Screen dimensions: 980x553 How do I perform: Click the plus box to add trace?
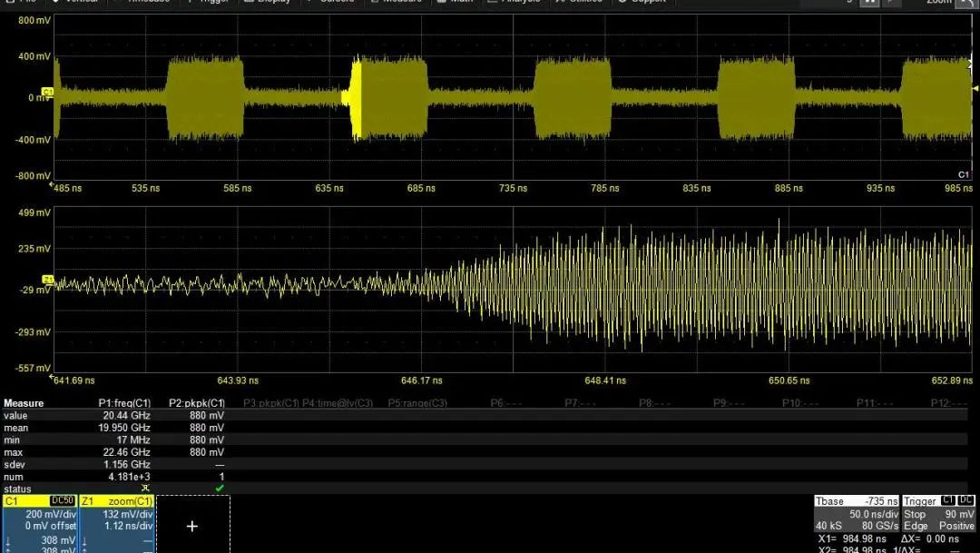point(192,526)
